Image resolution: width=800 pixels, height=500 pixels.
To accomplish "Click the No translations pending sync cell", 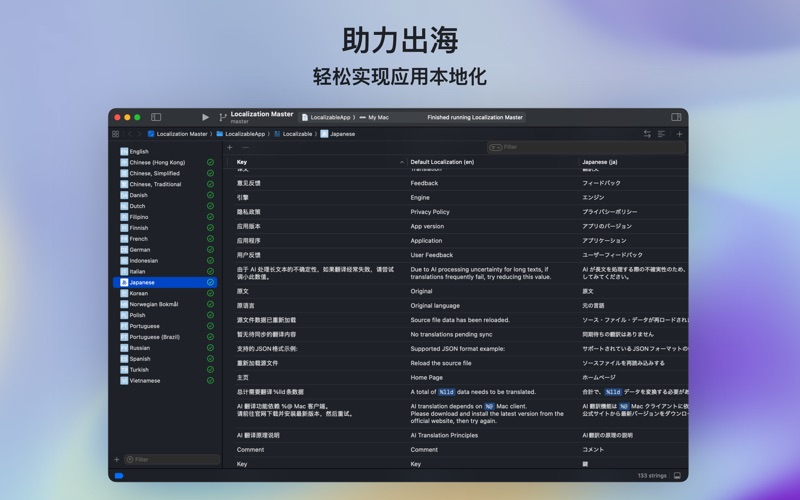I will (x=451, y=335).
